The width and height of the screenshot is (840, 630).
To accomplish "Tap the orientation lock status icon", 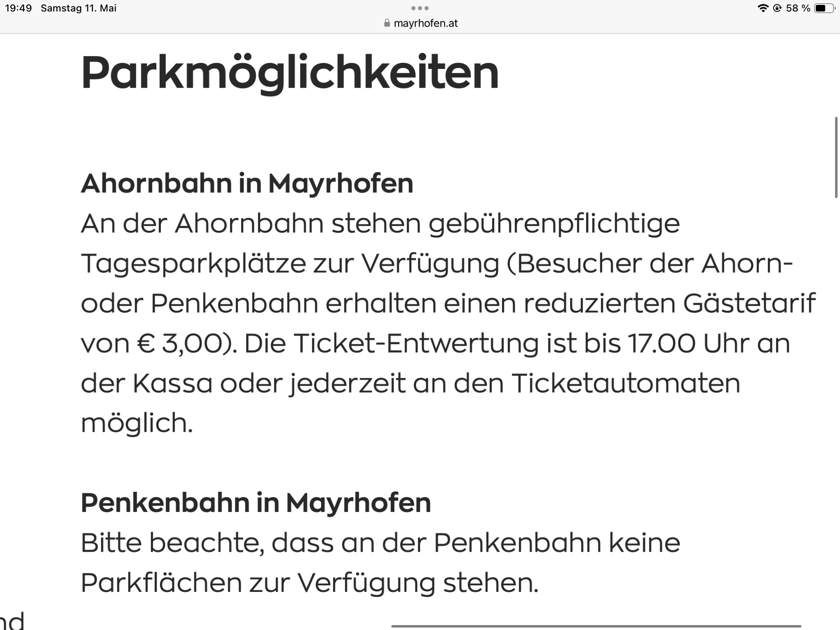I will click(777, 8).
